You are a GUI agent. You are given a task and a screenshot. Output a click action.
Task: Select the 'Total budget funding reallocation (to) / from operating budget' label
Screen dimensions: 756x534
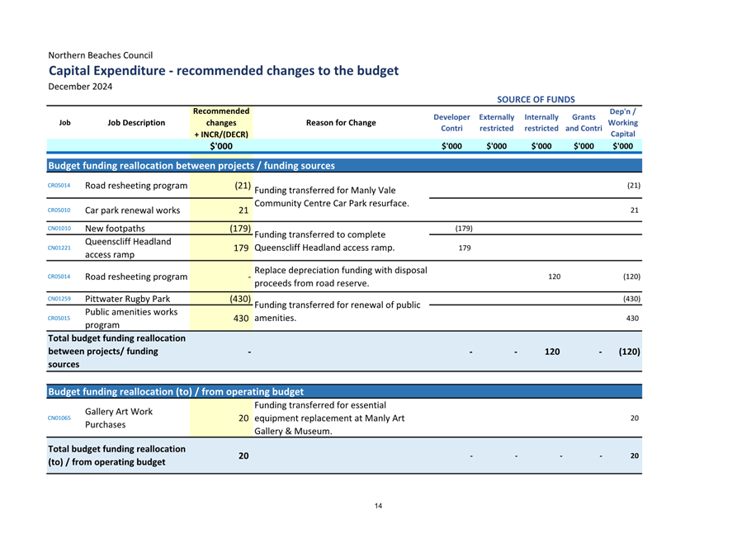click(x=116, y=456)
